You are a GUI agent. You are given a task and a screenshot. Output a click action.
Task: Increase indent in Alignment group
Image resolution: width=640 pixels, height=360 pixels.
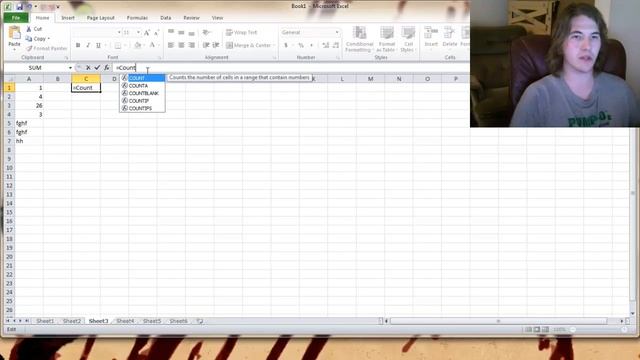tap(216, 45)
